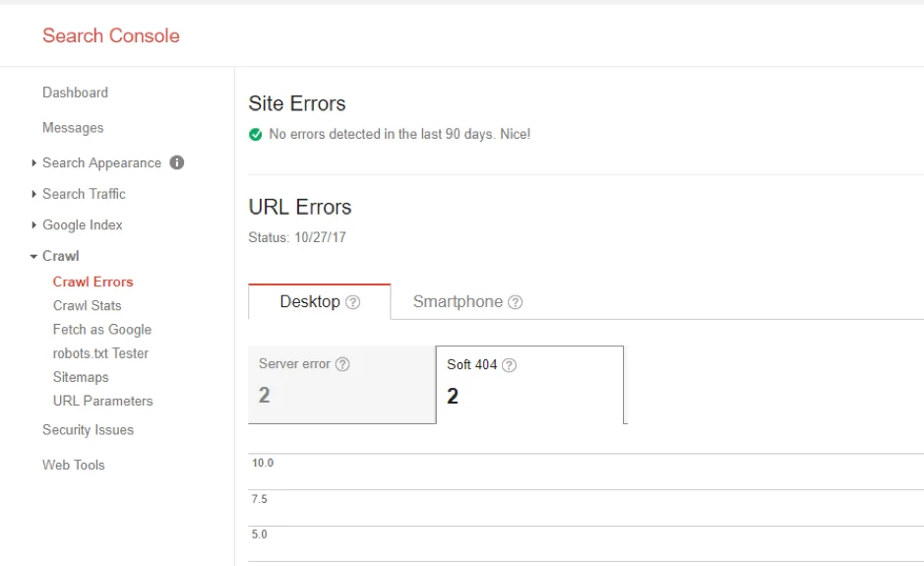Click the URL Errors heading
Image resolution: width=924 pixels, height=566 pixels.
300,207
